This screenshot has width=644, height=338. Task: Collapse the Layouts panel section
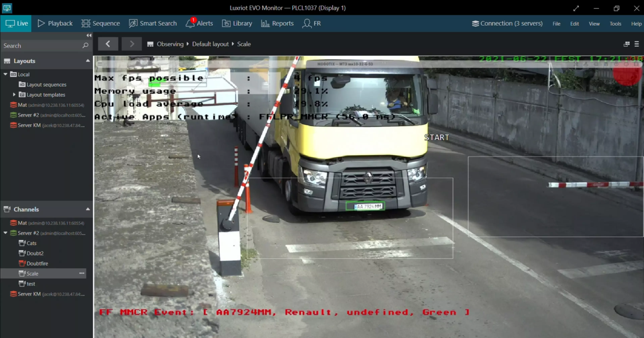[x=88, y=61]
